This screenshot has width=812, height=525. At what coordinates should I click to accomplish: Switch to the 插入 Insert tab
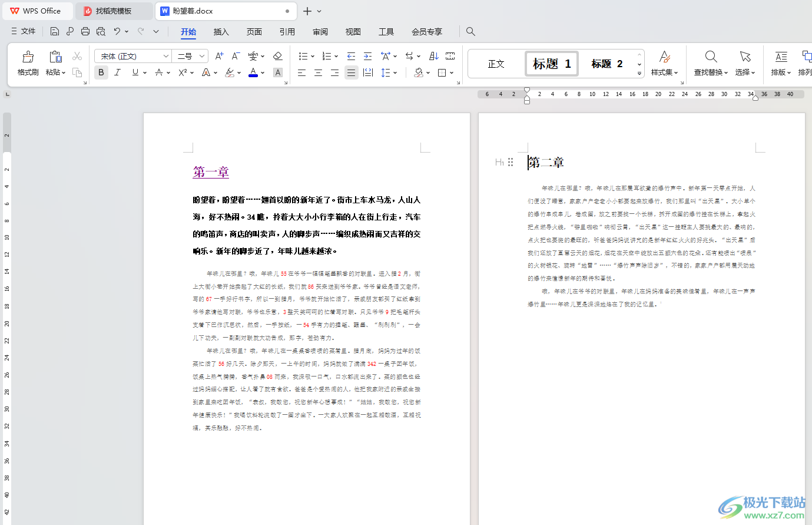(221, 32)
